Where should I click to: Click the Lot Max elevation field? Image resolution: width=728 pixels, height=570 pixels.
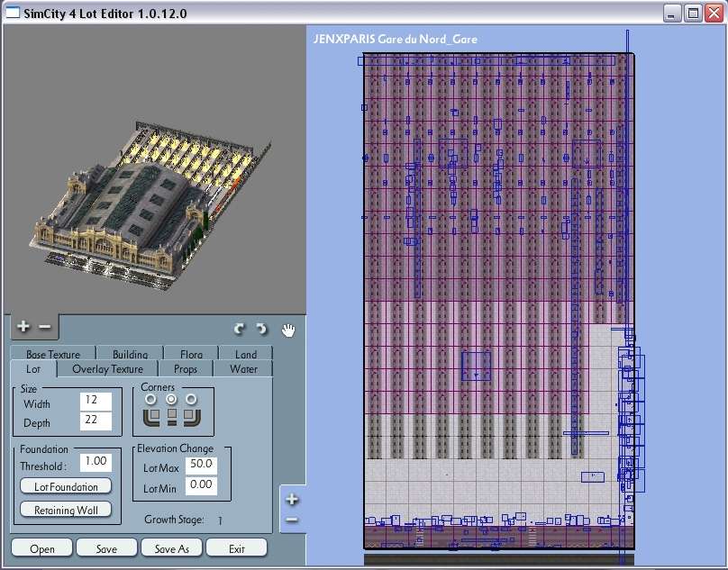pyautogui.click(x=201, y=466)
